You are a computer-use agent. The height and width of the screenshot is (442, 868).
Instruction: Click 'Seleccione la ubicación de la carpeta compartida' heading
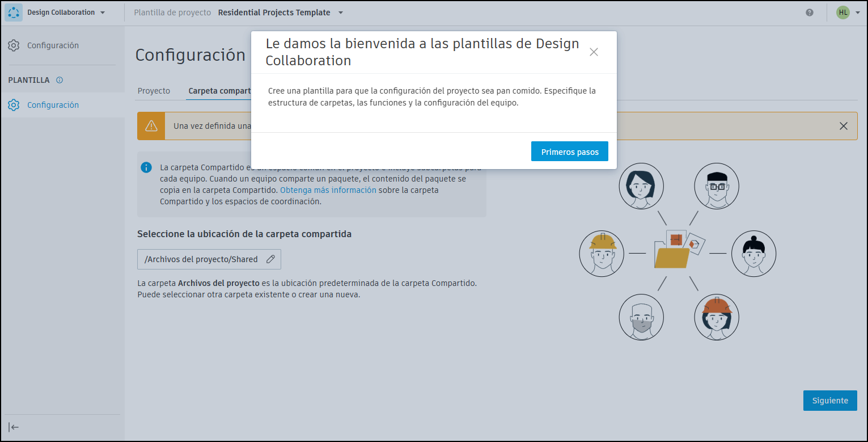point(244,234)
